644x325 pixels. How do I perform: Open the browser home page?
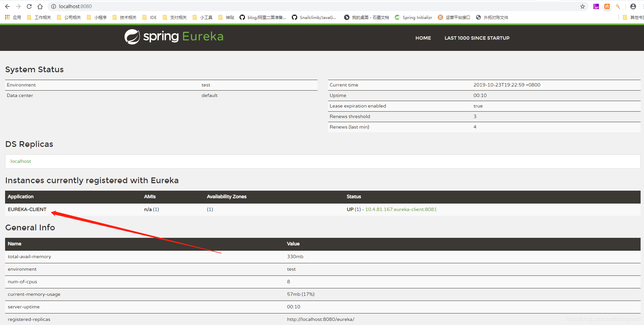tap(40, 6)
